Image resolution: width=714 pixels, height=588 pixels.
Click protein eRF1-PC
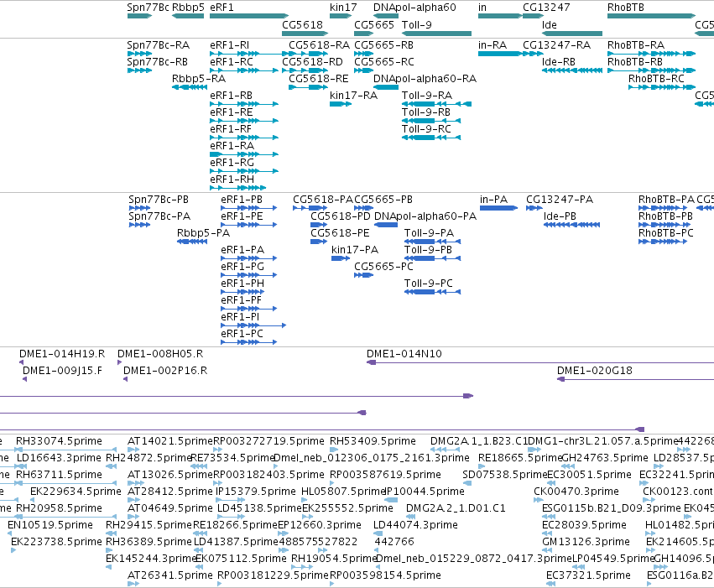coord(249,342)
